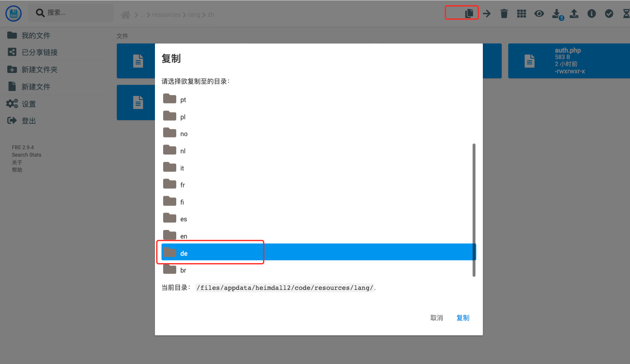Click the 搜索 search field
This screenshot has width=630, height=364.
tap(70, 13)
